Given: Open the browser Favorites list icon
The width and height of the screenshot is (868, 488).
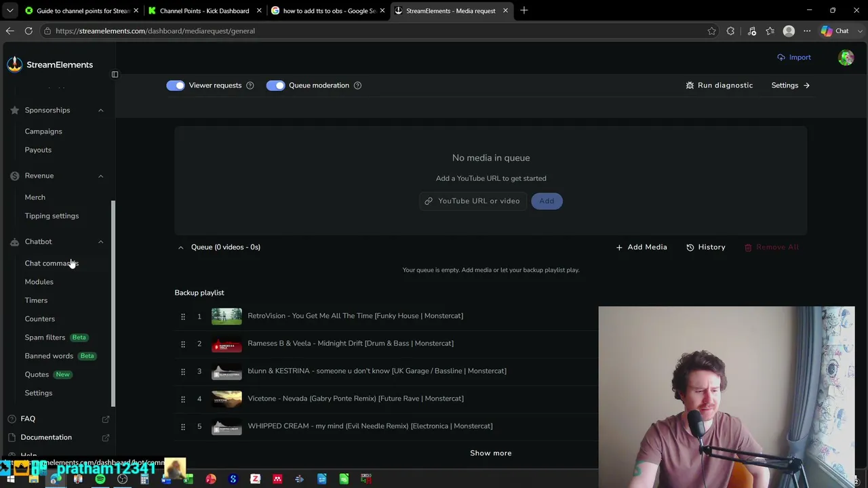Looking at the screenshot, I should tap(770, 31).
